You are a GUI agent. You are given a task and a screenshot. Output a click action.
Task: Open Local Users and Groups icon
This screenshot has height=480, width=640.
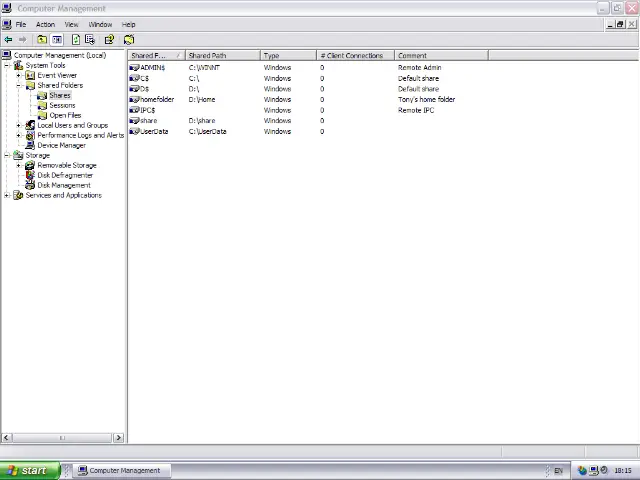pos(30,125)
